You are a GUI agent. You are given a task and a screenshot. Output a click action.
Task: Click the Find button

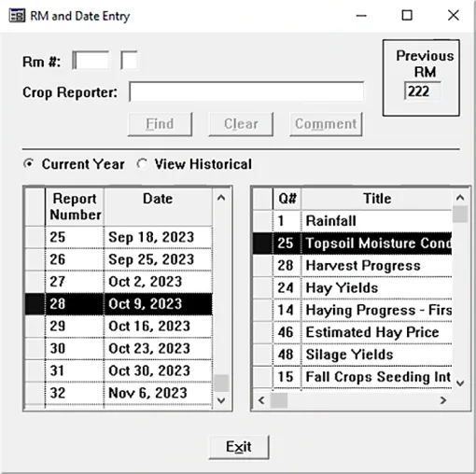click(x=160, y=124)
